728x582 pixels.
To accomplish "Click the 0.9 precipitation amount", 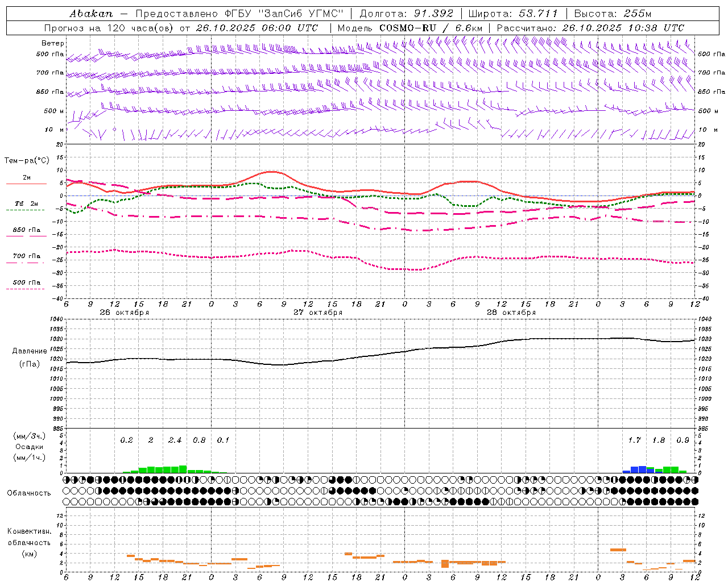I will (682, 440).
